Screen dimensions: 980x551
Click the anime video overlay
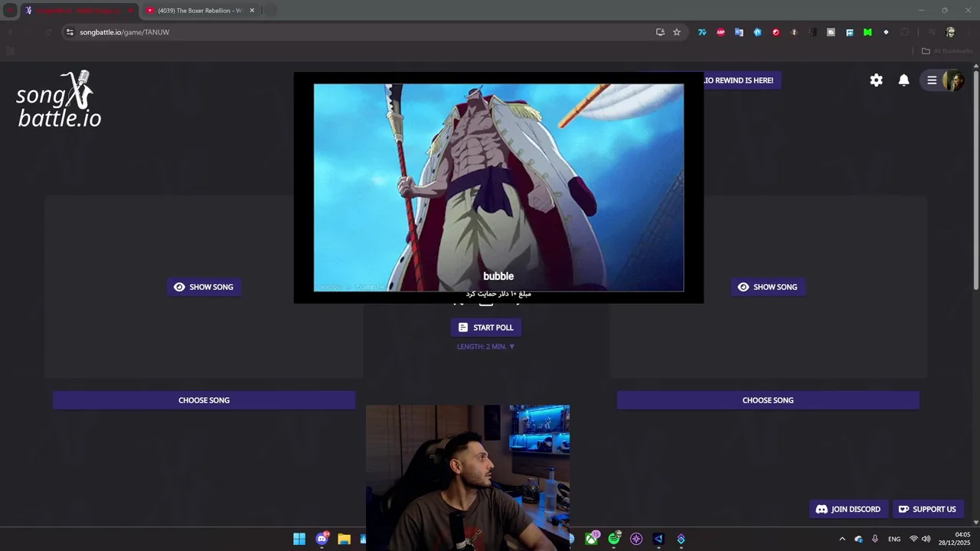[x=498, y=187]
